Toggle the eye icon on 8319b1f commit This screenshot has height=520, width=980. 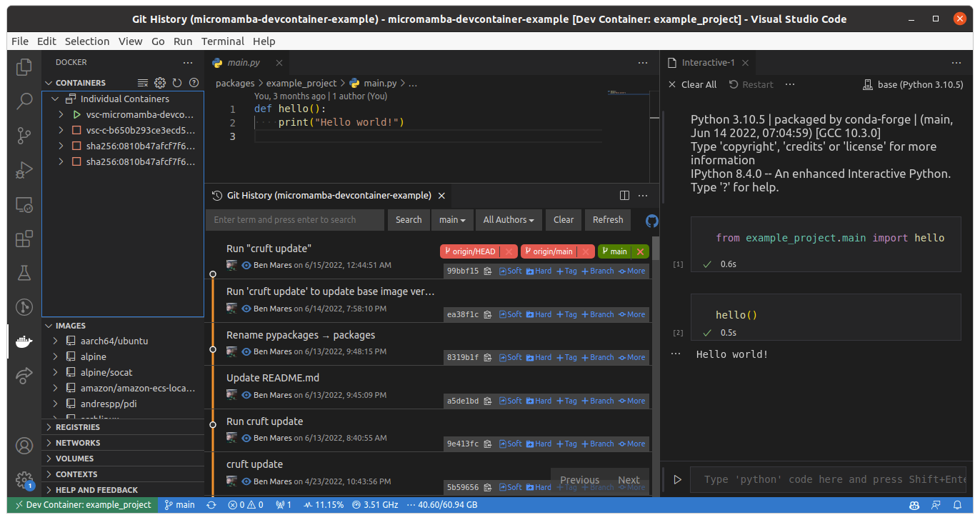(246, 351)
